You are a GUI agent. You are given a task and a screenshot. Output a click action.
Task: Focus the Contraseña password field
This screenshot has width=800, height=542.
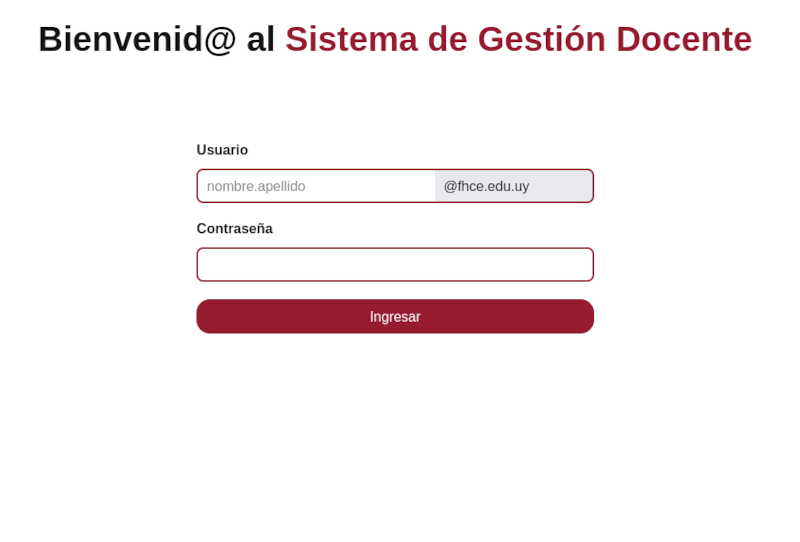click(395, 265)
